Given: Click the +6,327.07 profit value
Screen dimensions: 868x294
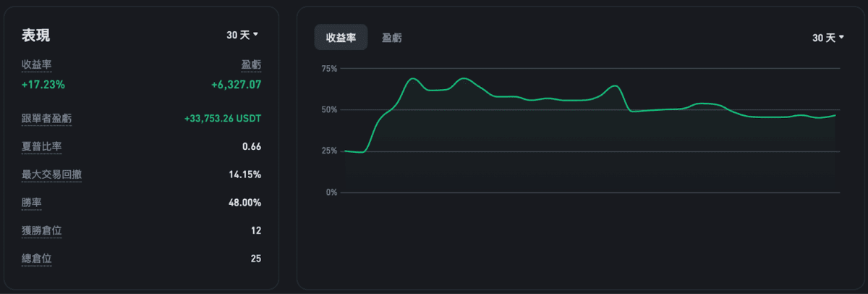Looking at the screenshot, I should (x=236, y=85).
